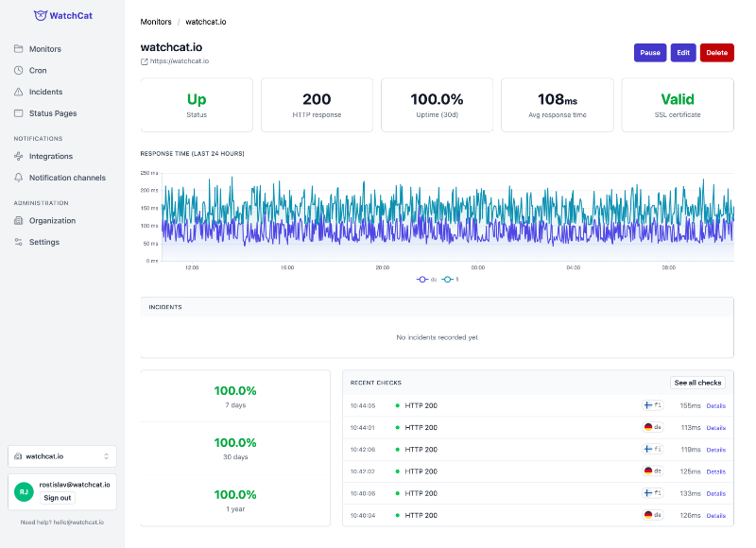Viewport: 756px width, 548px height.
Task: Click the rostislav@watchcat.io email text
Action: point(75,485)
